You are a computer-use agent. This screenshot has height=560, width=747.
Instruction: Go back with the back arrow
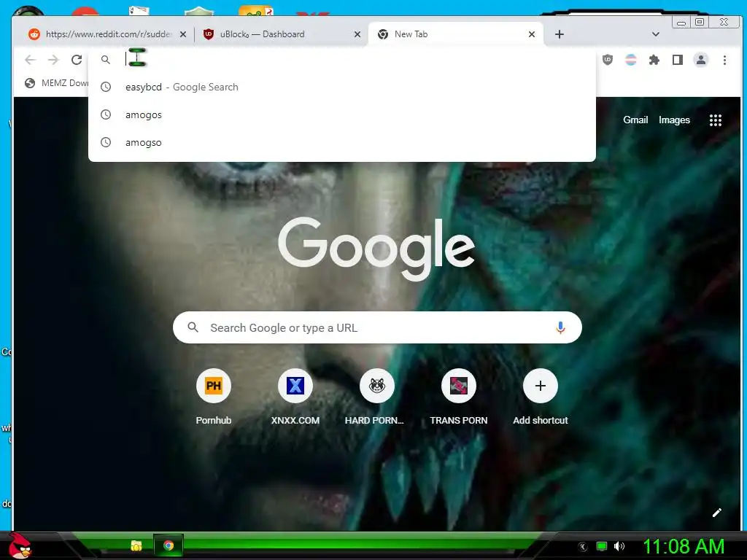coord(30,60)
